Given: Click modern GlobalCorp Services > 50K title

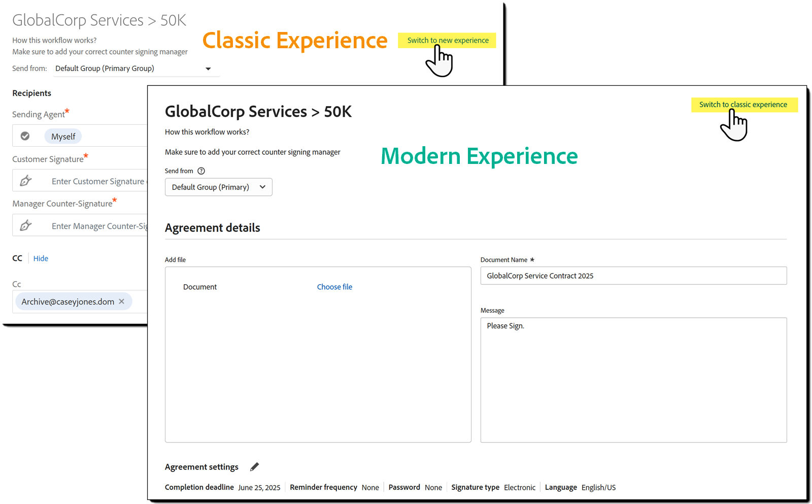Looking at the screenshot, I should (x=258, y=112).
